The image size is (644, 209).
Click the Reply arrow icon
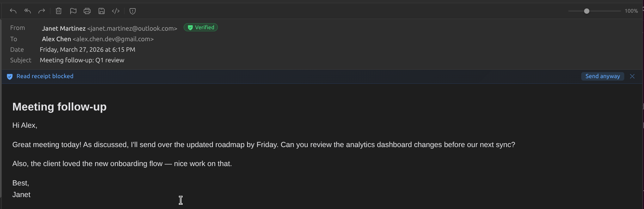click(x=13, y=11)
